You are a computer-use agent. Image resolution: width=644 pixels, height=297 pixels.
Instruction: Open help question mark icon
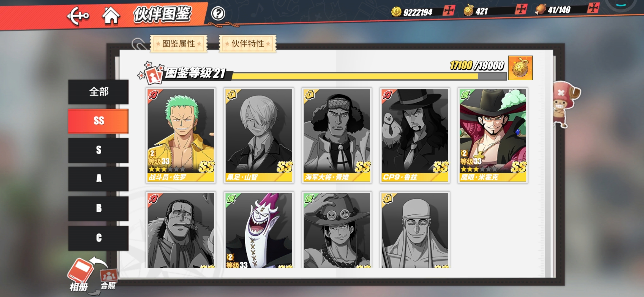pos(218,13)
